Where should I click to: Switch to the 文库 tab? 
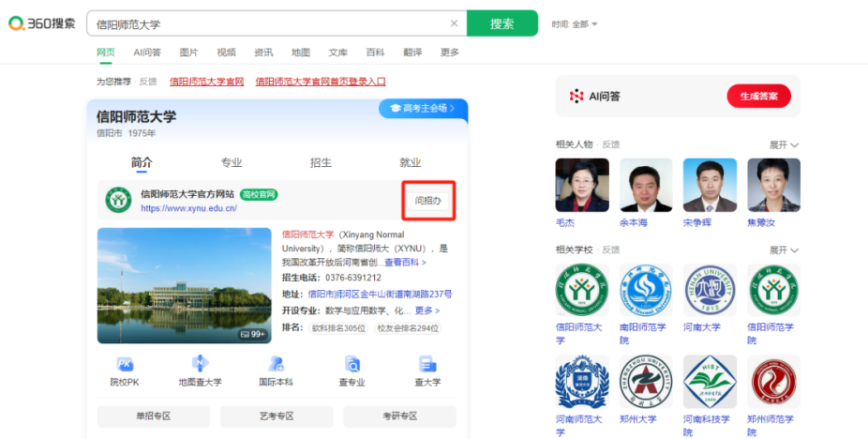(337, 53)
